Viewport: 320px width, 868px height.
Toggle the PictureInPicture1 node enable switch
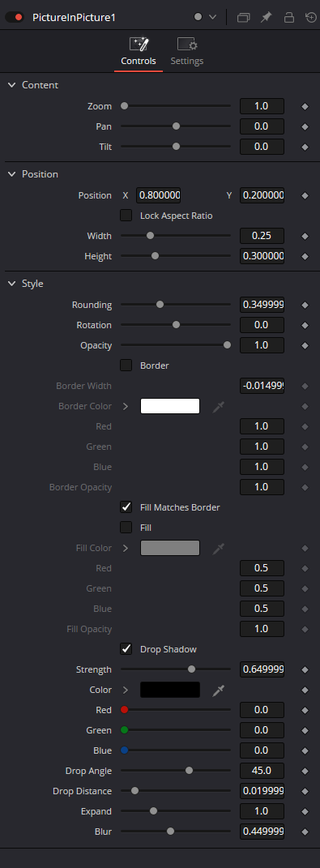pyautogui.click(x=15, y=17)
